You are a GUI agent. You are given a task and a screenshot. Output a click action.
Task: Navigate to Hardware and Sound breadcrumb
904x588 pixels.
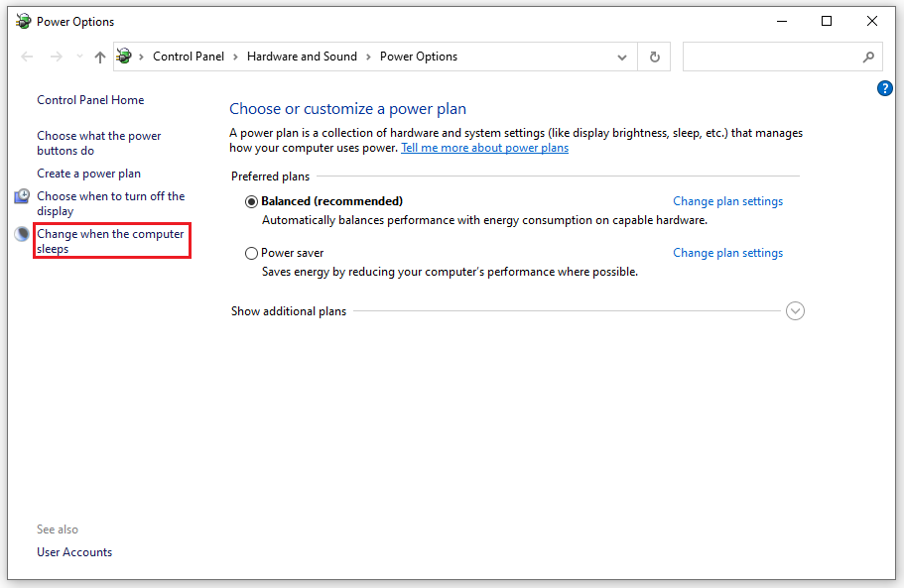(302, 57)
